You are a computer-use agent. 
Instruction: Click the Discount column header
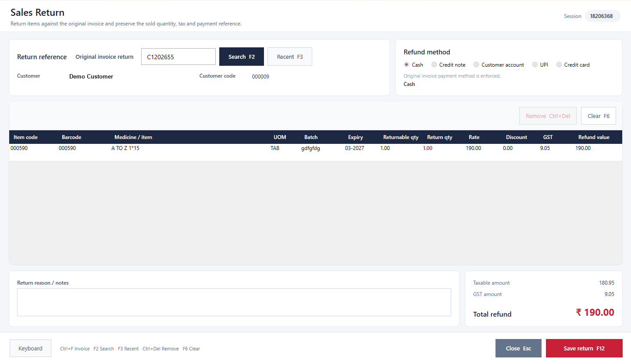(517, 137)
